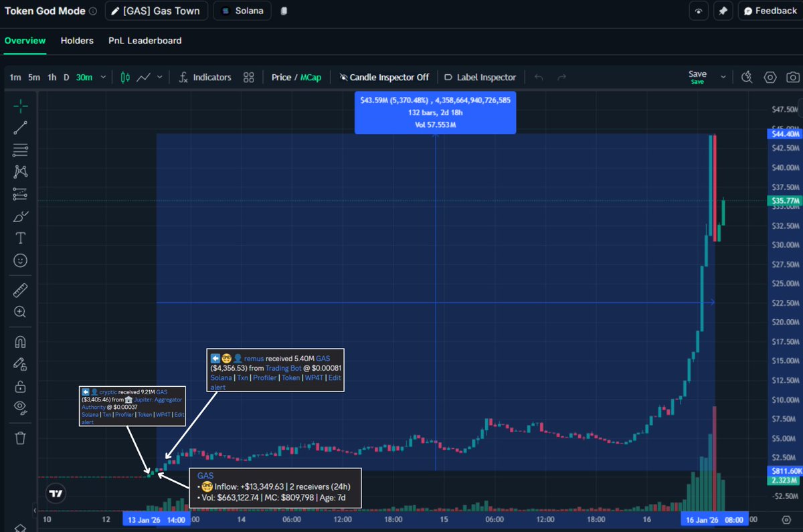Image resolution: width=803 pixels, height=532 pixels.
Task: Select the D daily timeframe
Action: pyautogui.click(x=66, y=77)
